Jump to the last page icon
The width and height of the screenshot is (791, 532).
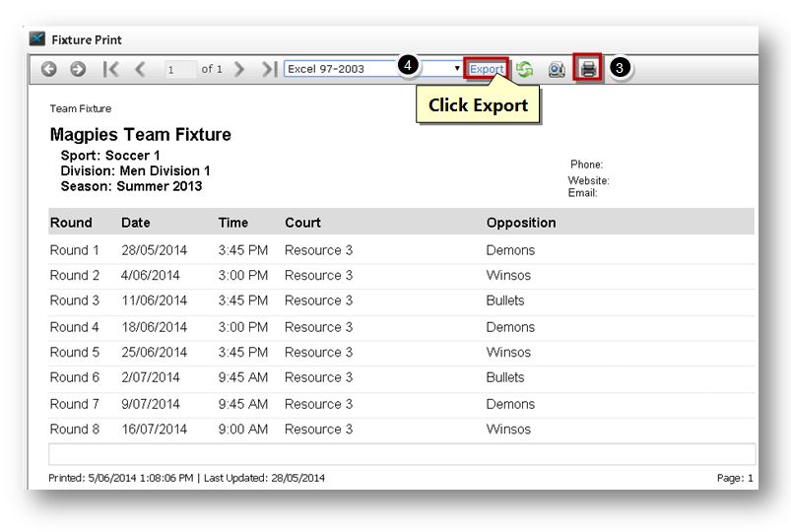269,69
